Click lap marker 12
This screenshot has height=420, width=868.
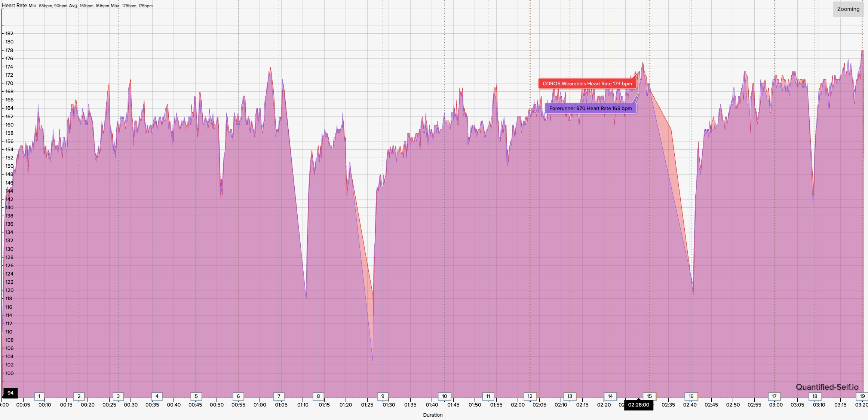[x=530, y=396]
